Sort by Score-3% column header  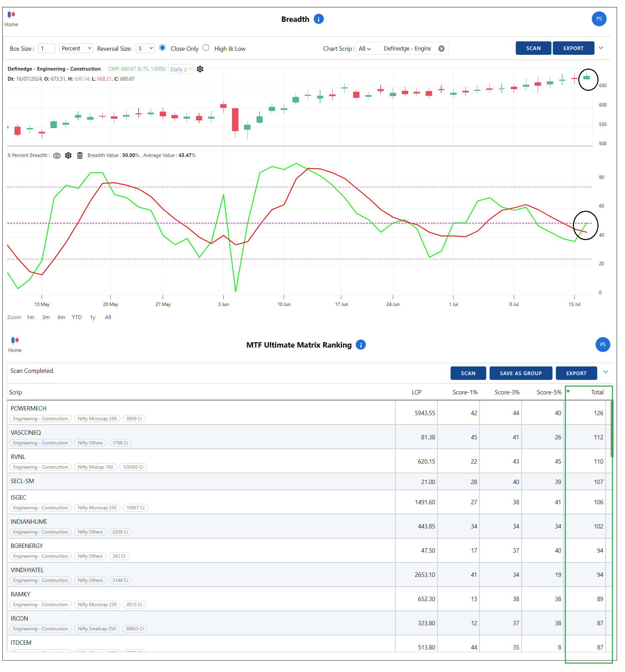coord(506,392)
